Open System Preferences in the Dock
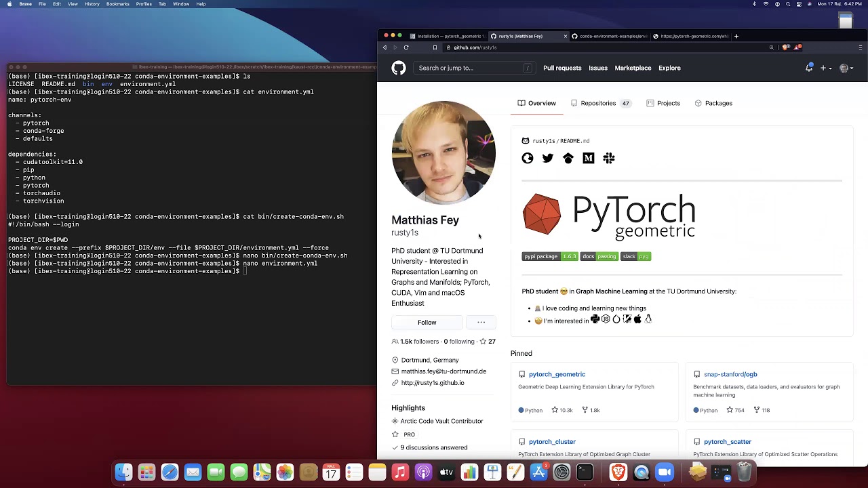The image size is (868, 488). (x=561, y=472)
